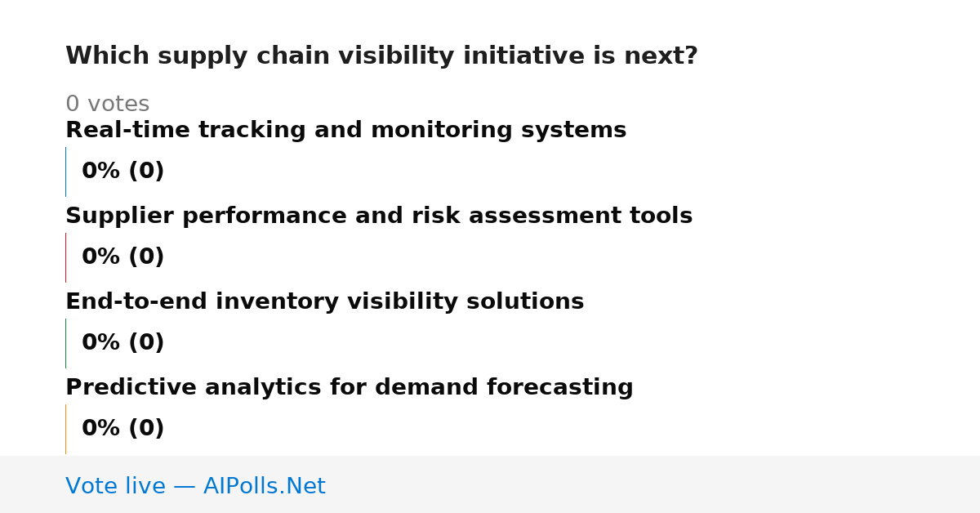Click 0% (0) result for End-to-end inventory
The width and height of the screenshot is (980, 513).
pos(122,343)
